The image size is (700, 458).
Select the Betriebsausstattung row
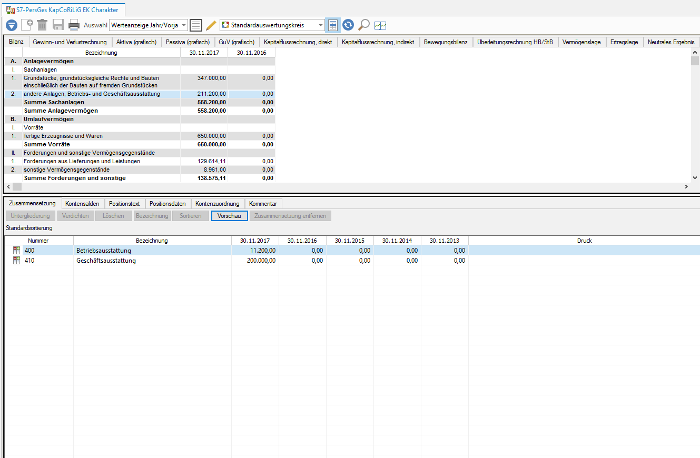click(352, 250)
